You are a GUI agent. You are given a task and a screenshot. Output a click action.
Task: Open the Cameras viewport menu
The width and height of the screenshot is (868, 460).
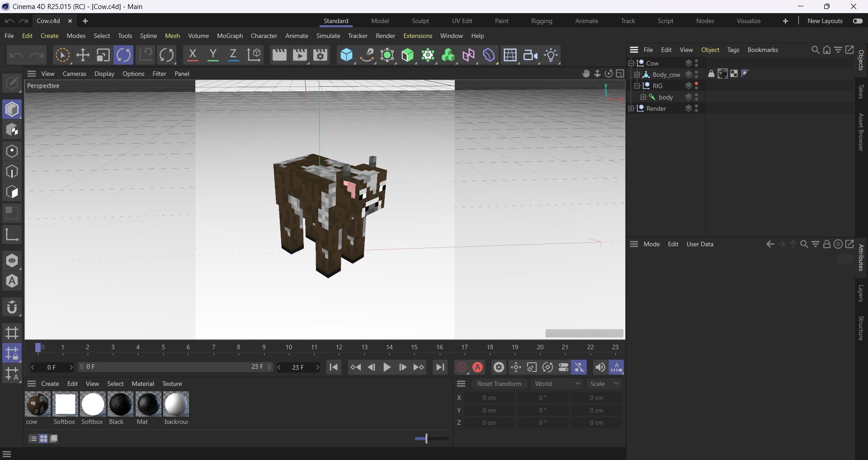(x=74, y=74)
